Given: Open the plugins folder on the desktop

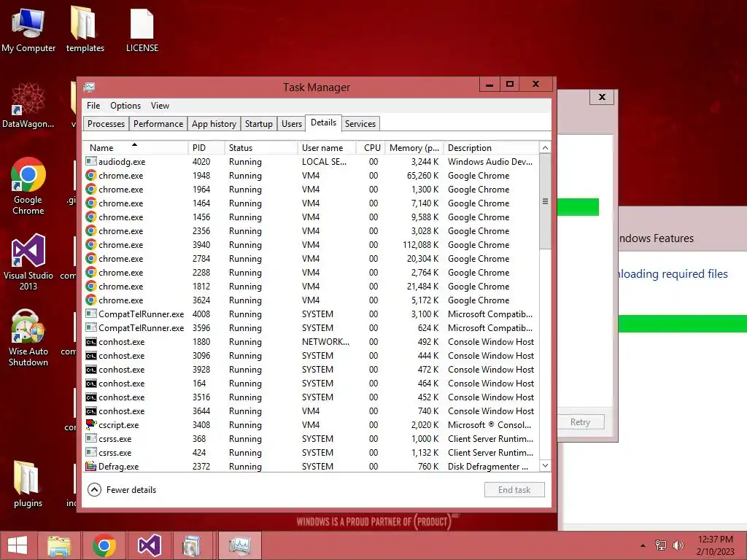Looking at the screenshot, I should [x=28, y=483].
